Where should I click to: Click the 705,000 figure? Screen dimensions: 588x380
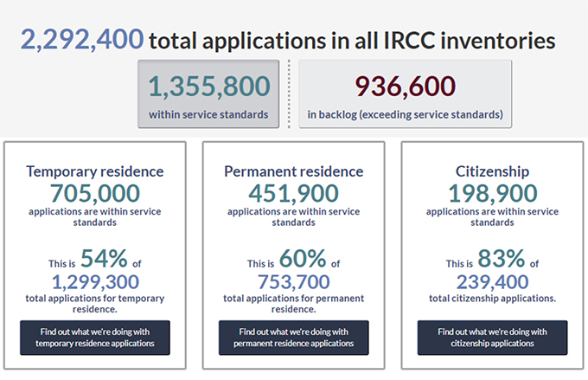[95, 193]
